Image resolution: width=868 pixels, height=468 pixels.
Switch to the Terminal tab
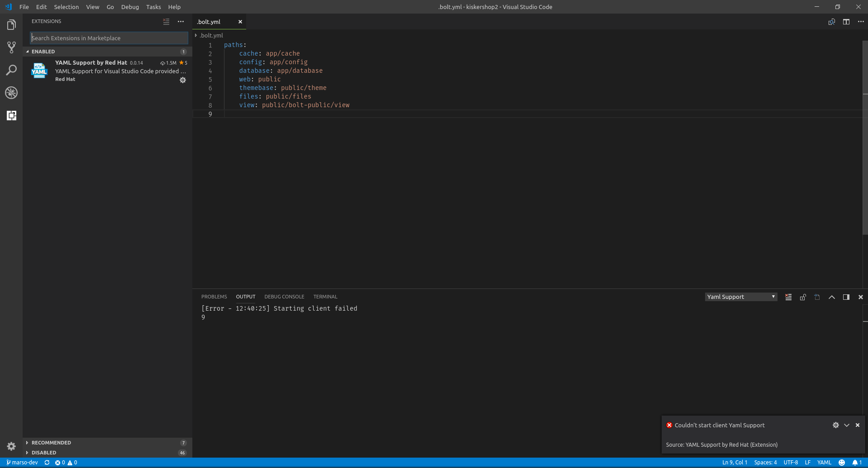(x=325, y=297)
